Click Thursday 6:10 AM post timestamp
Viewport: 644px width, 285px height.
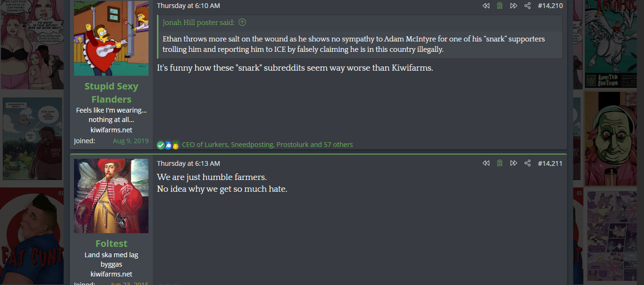(188, 6)
